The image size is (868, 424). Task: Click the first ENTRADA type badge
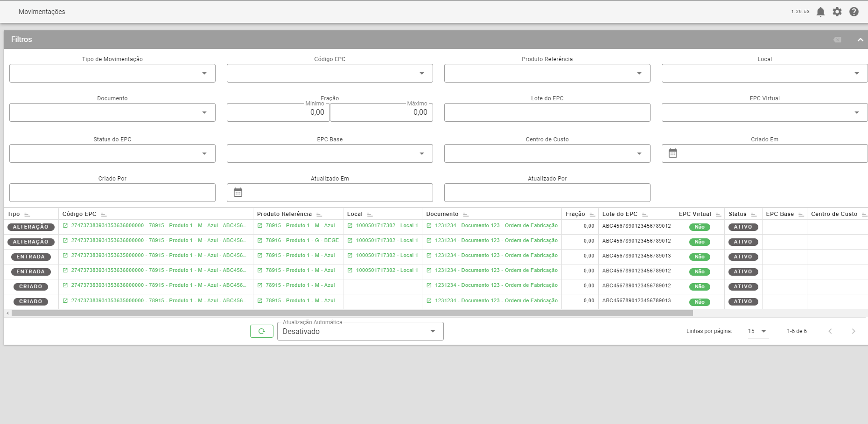pos(31,257)
